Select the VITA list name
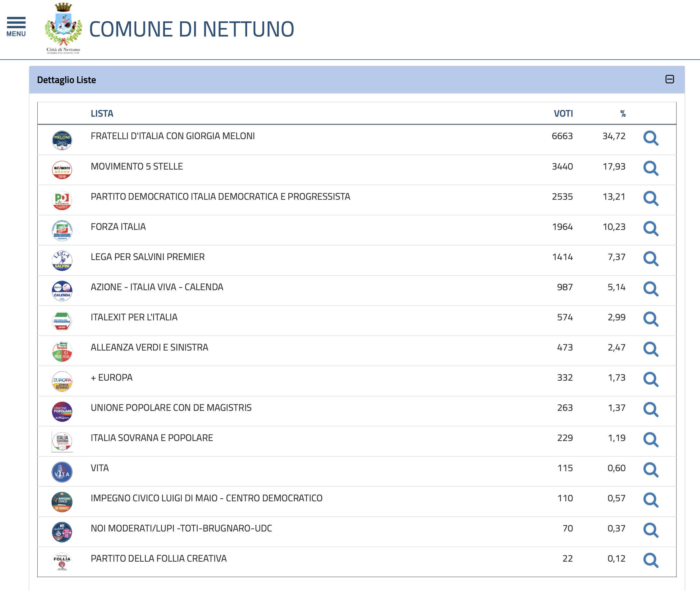This screenshot has height=591, width=700. coord(99,468)
